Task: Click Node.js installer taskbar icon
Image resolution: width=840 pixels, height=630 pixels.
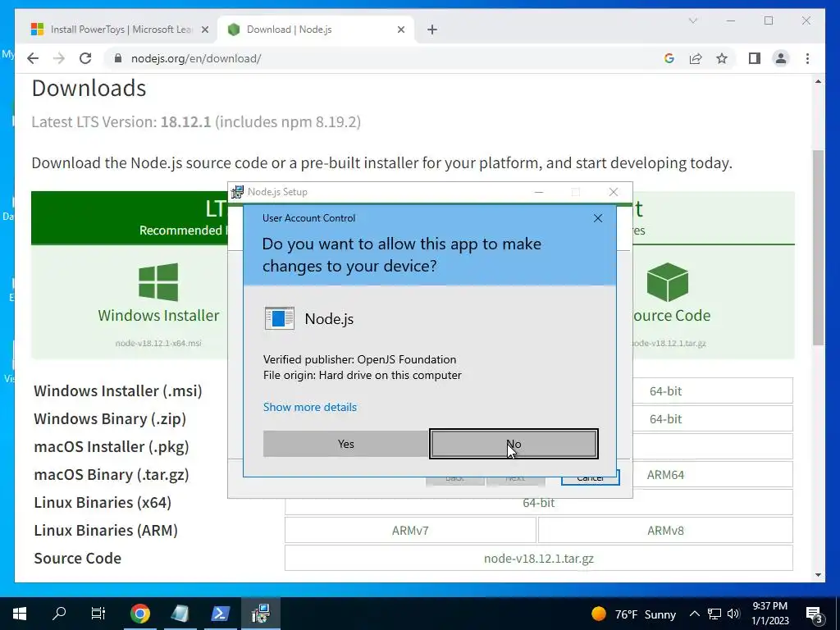Action: coord(261,614)
